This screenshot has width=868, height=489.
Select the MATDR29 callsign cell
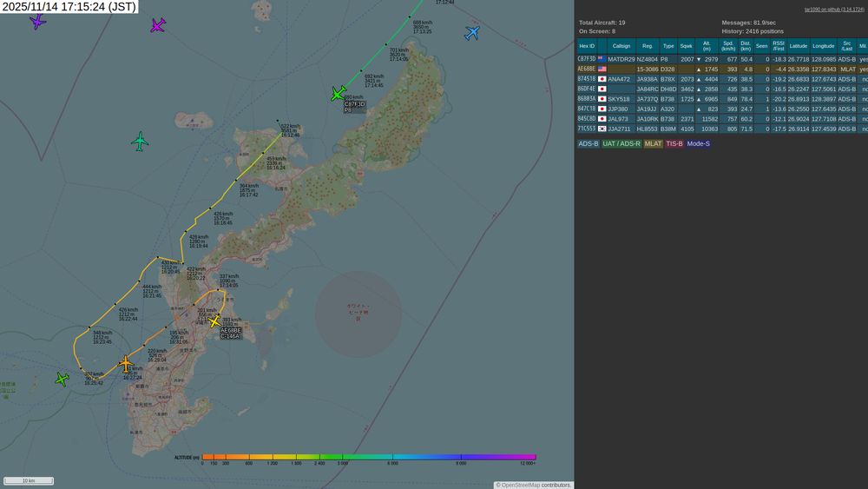(621, 59)
